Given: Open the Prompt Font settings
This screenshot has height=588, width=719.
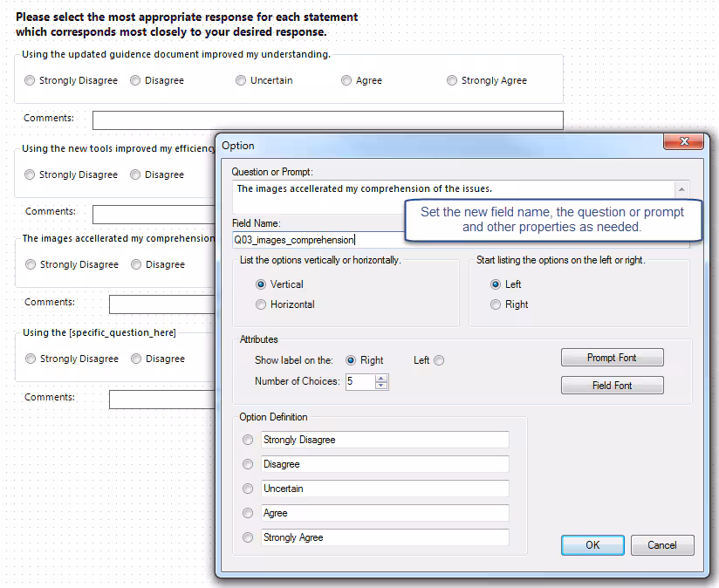Looking at the screenshot, I should pyautogui.click(x=612, y=357).
